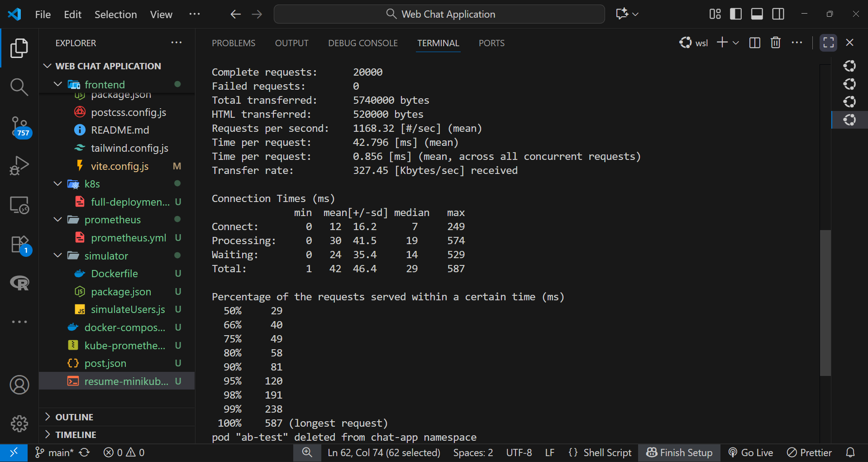This screenshot has height=462, width=868.
Task: Open the View menu
Action: point(161,14)
